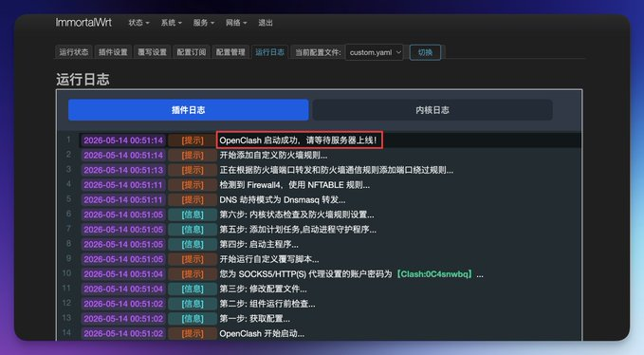Open the ImmortalWrt home link

83,22
